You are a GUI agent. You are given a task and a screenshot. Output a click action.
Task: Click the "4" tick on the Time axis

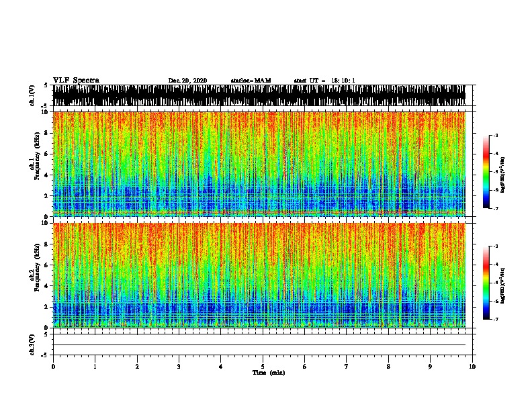coord(221,367)
